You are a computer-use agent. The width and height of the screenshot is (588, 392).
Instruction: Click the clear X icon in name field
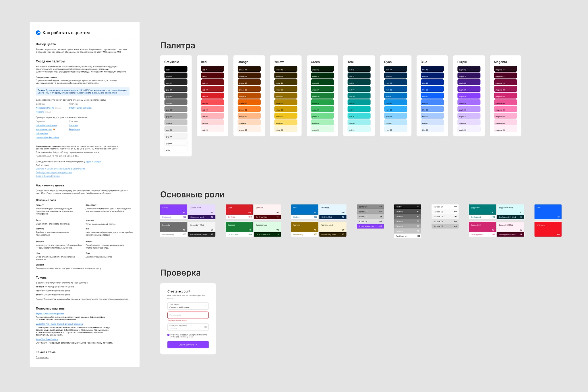coord(205,306)
